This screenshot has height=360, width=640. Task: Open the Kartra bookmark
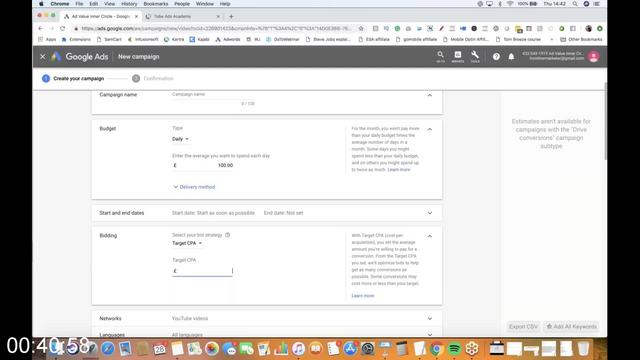[x=174, y=40]
